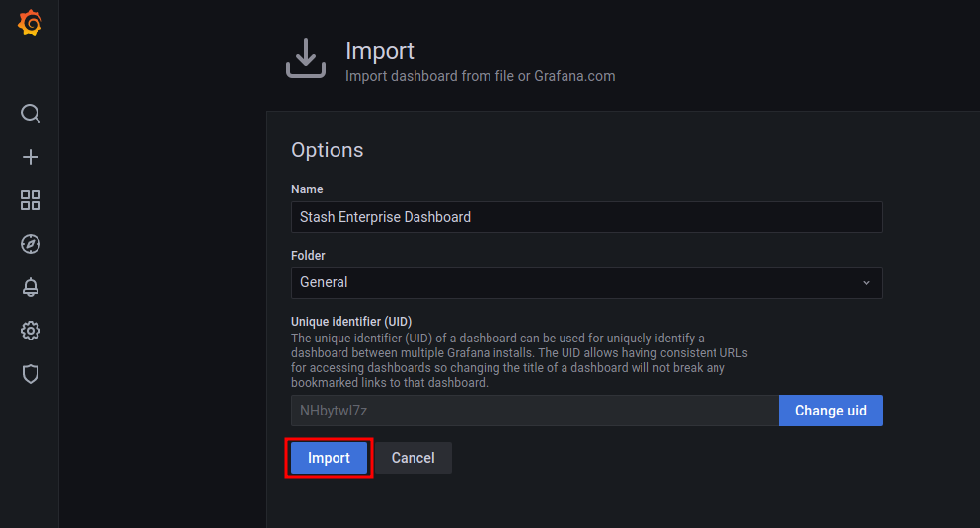
Task: Open the Dashboards four-squares icon
Action: (x=31, y=200)
